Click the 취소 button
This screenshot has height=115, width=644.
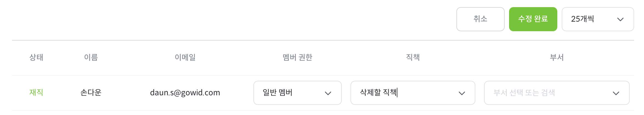480,19
